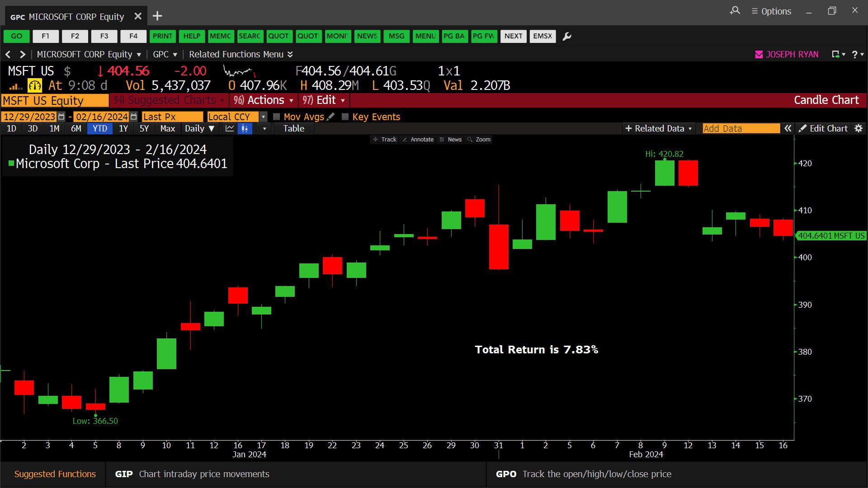Select the 3D time range
Viewport: 868px width, 488px height.
[33, 129]
